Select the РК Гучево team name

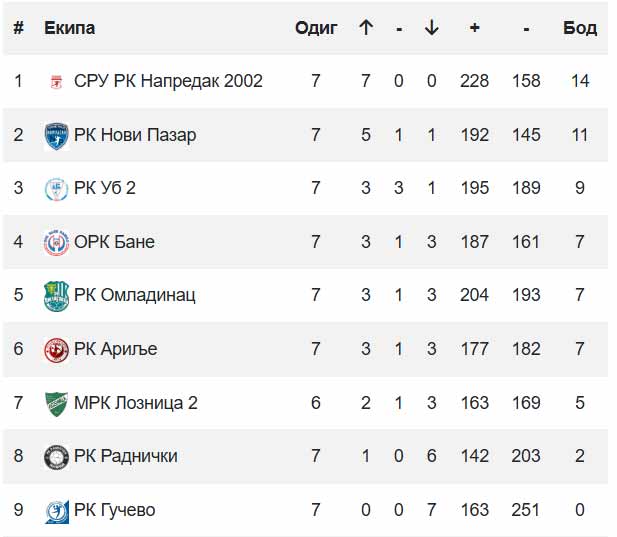pos(115,510)
